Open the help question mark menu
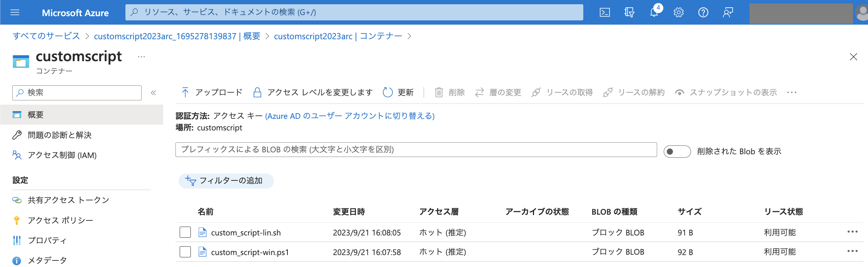868x267 pixels. tap(703, 12)
